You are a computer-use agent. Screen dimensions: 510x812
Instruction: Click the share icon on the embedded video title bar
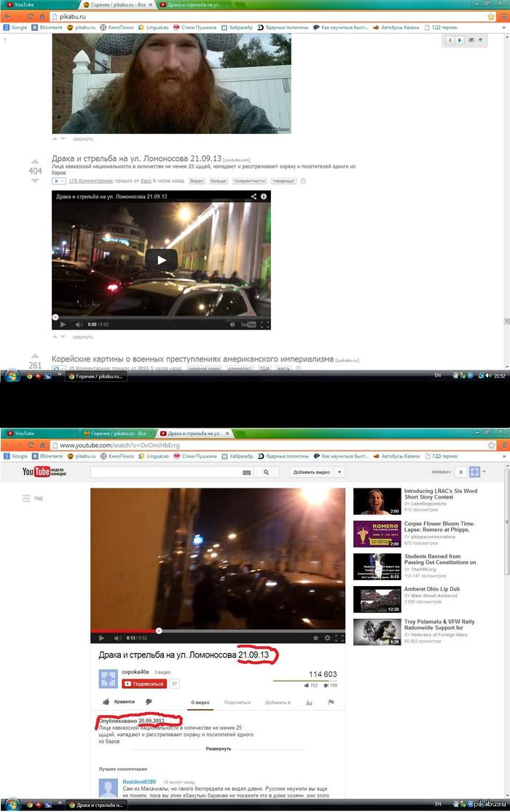coord(254,196)
